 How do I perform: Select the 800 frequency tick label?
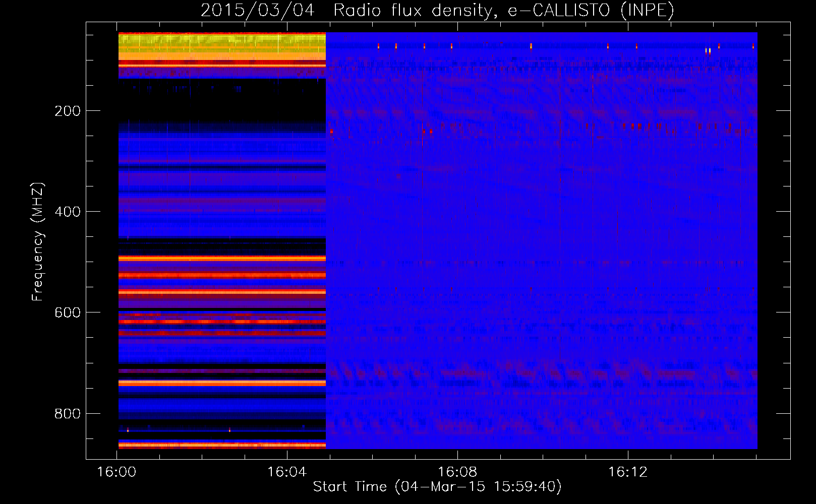(x=68, y=414)
